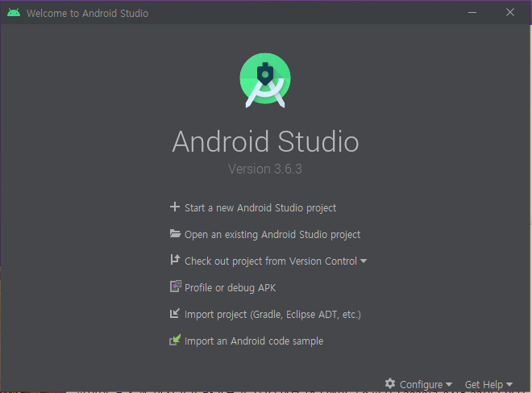Image resolution: width=532 pixels, height=393 pixels.
Task: Click the Welcome to Android Studio title
Action: pyautogui.click(x=88, y=13)
